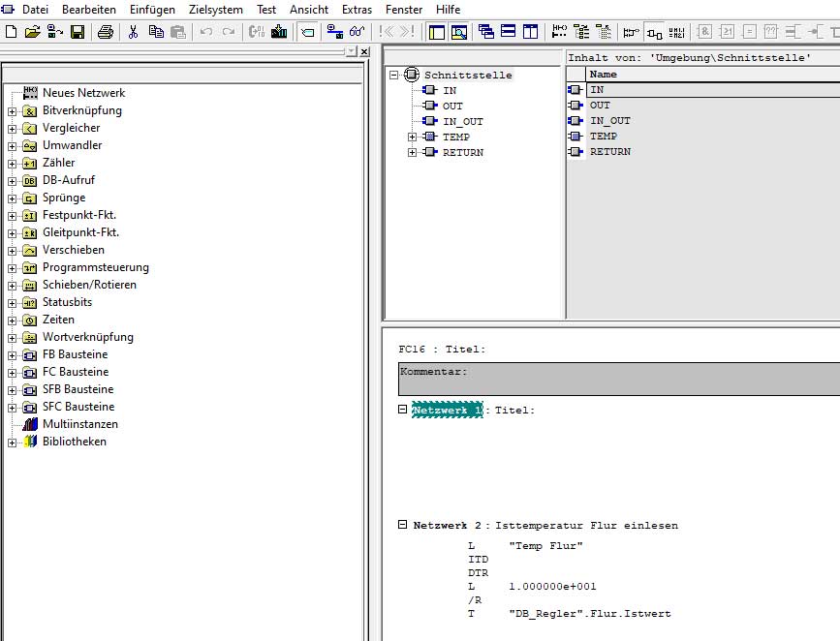Insert empty box (??) icon
This screenshot has width=840, height=641.
(771, 32)
